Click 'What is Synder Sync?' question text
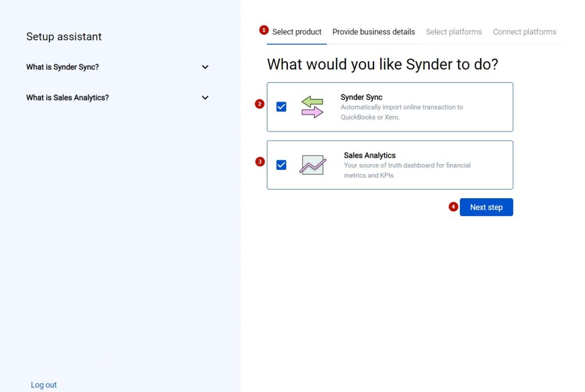 coord(62,67)
